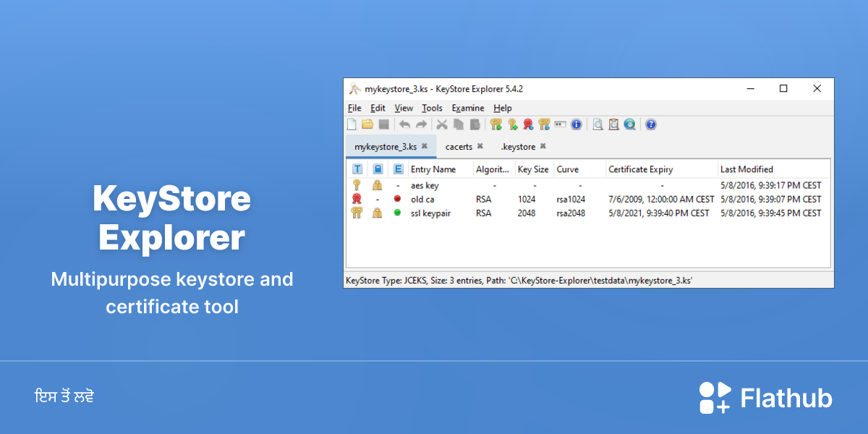The image size is (868, 434).
Task: Sort by the Last Modified column header
Action: (x=773, y=169)
